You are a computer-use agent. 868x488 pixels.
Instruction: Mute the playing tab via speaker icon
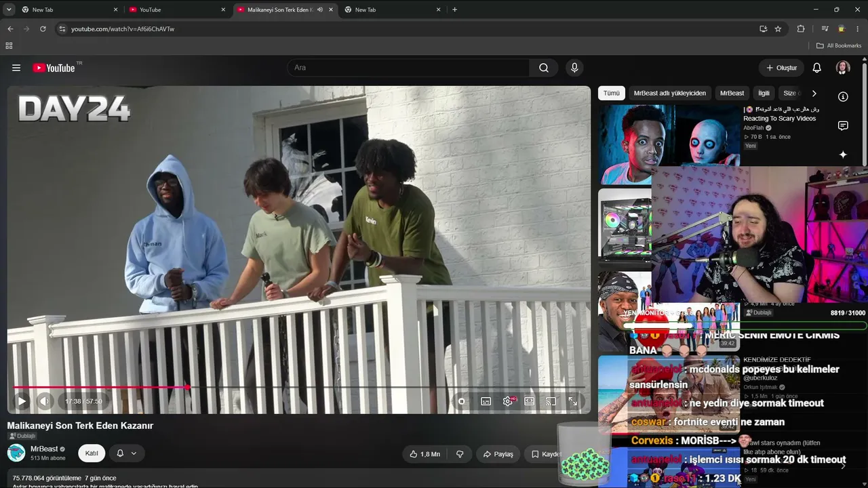320,9
